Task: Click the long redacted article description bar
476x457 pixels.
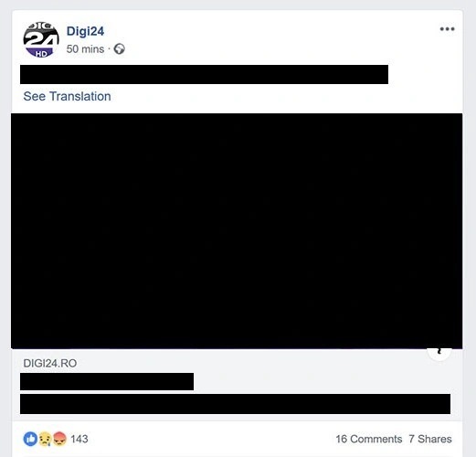Action: click(x=235, y=404)
